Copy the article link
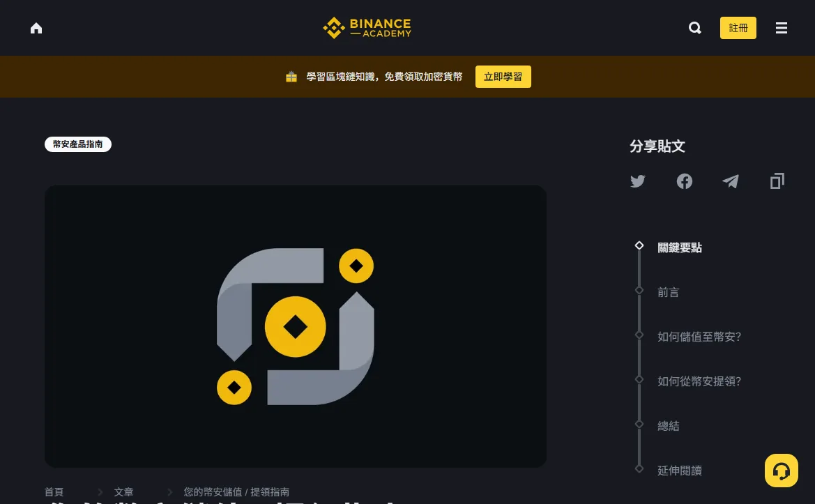Screen dimensions: 815x504 tap(777, 181)
